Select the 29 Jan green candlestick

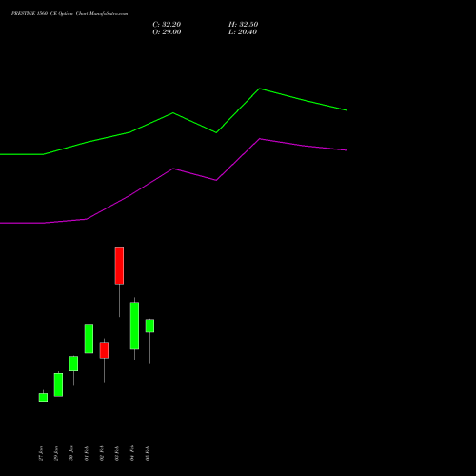pos(58,385)
